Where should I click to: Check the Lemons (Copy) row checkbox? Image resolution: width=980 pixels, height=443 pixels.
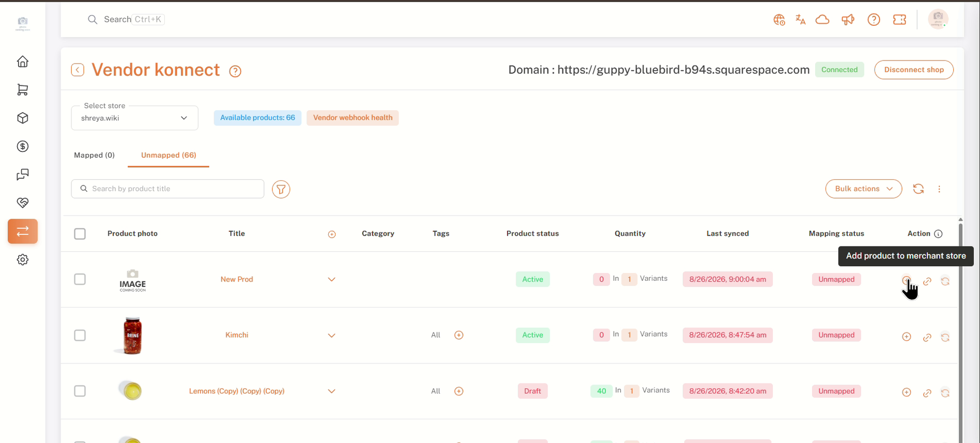(80, 391)
